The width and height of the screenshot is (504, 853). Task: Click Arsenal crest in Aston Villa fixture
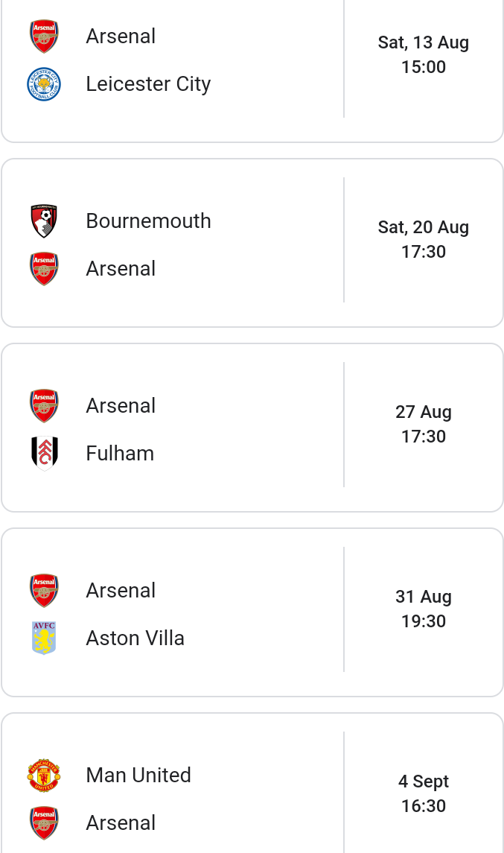(x=44, y=590)
